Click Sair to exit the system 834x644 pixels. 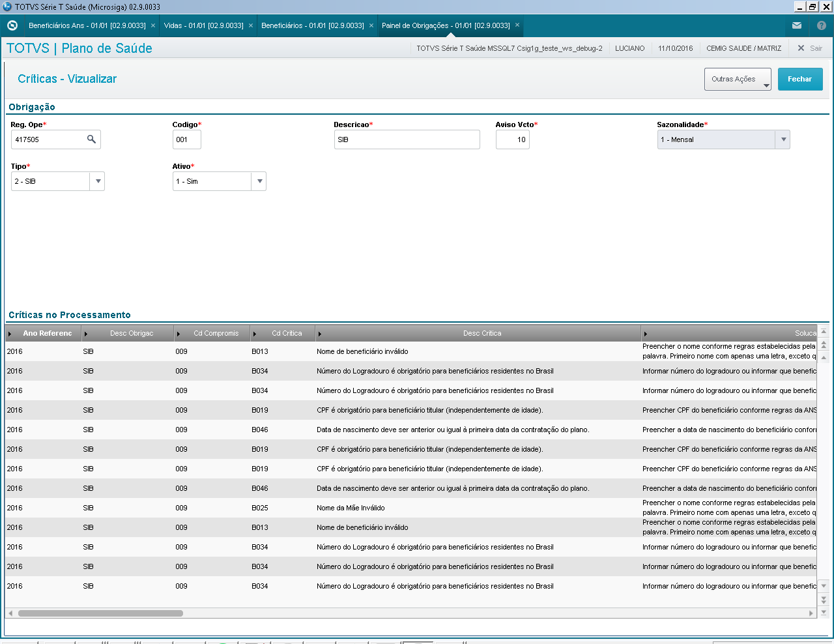tap(810, 48)
